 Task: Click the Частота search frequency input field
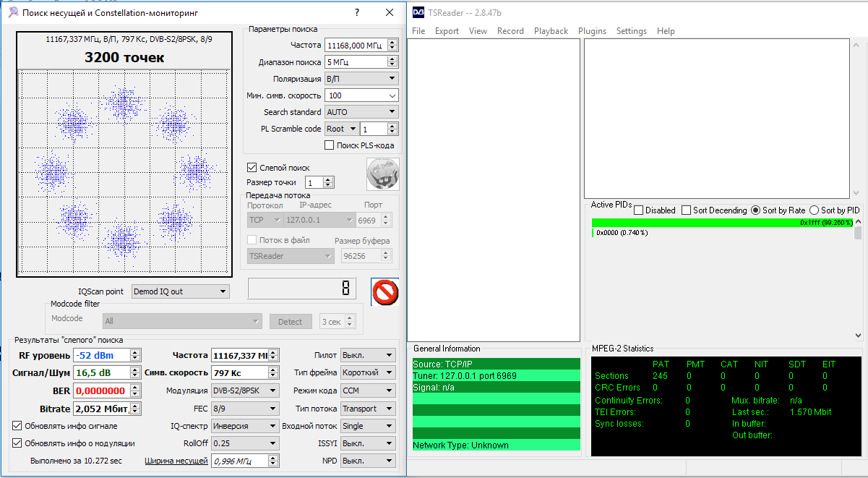pos(356,45)
